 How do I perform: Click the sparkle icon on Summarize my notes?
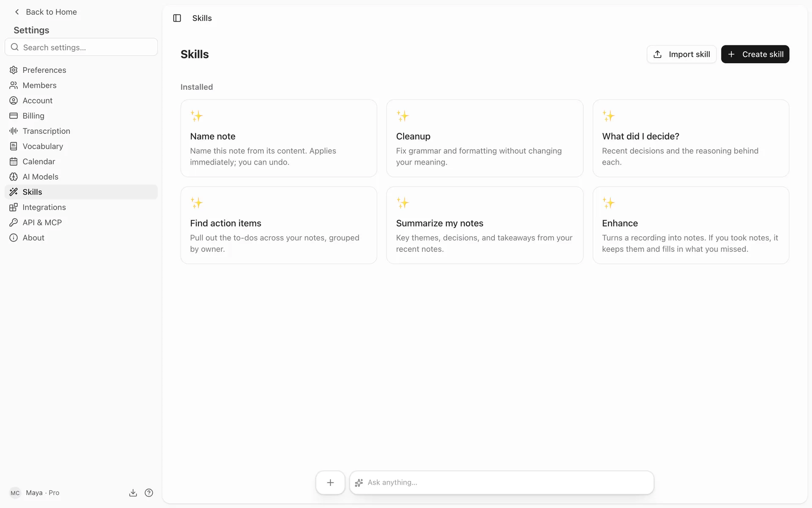coord(403,203)
